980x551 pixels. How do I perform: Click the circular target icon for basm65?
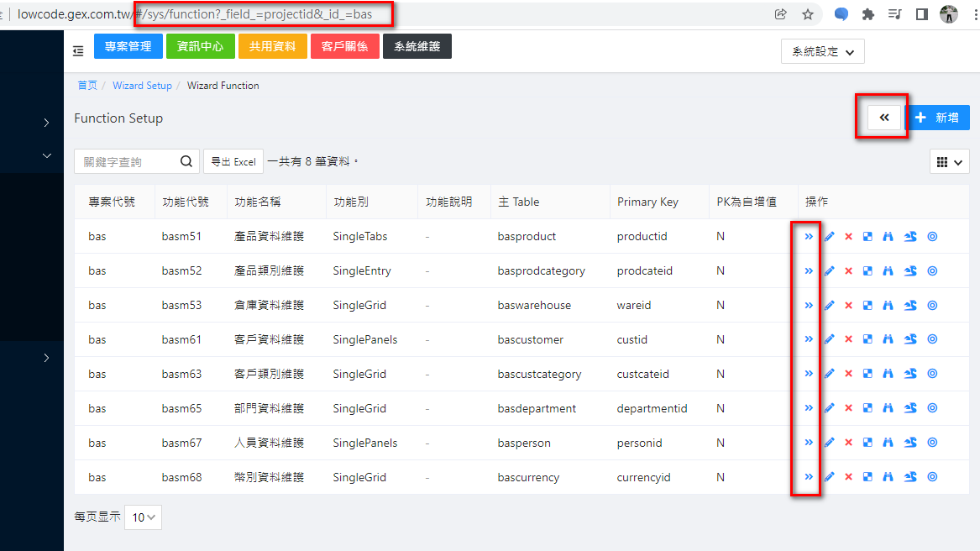coord(932,409)
